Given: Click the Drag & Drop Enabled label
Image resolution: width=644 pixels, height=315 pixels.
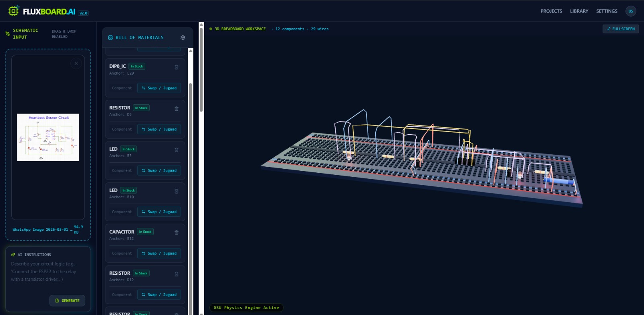Looking at the screenshot, I should [64, 34].
